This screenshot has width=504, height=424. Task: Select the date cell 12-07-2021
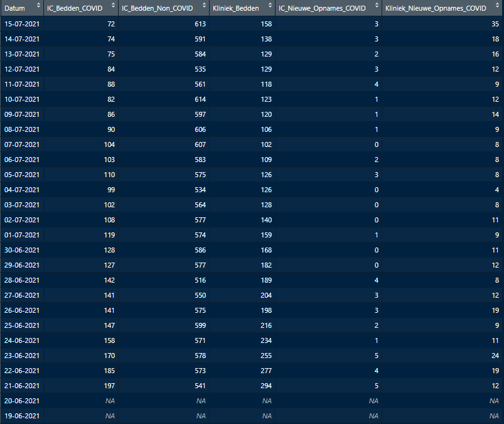[x=22, y=69]
